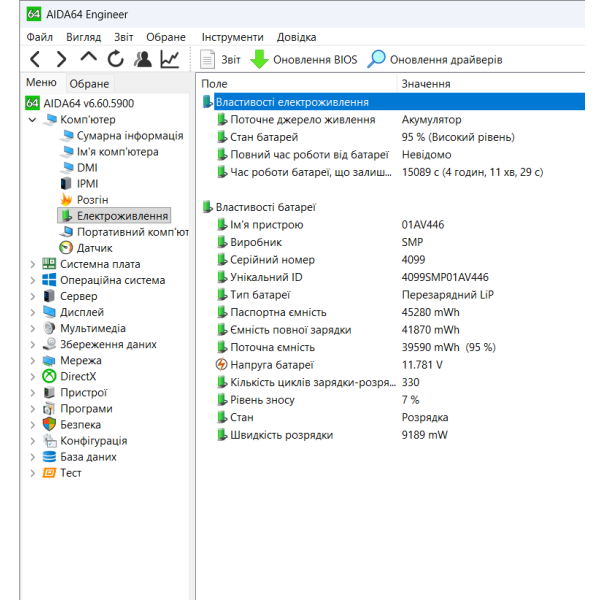Screen dimensions: 600x600
Task: Open the Обране menu in the menu bar
Action: point(166,37)
